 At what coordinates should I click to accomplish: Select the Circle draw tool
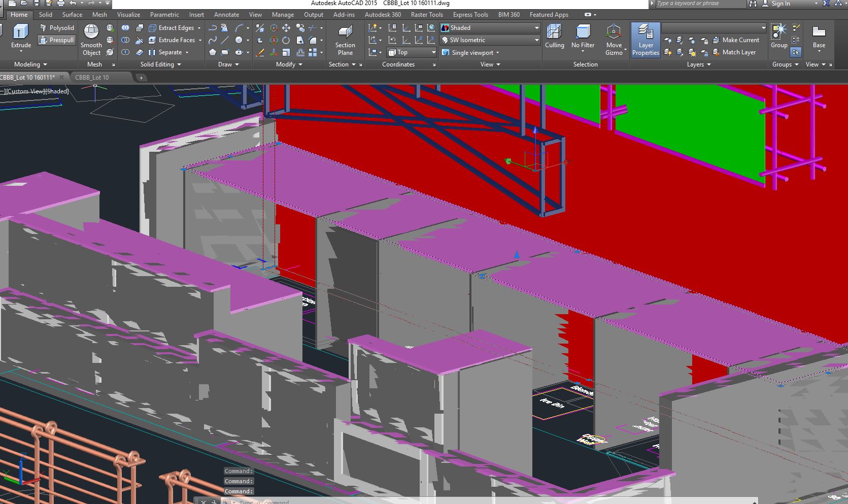[239, 40]
